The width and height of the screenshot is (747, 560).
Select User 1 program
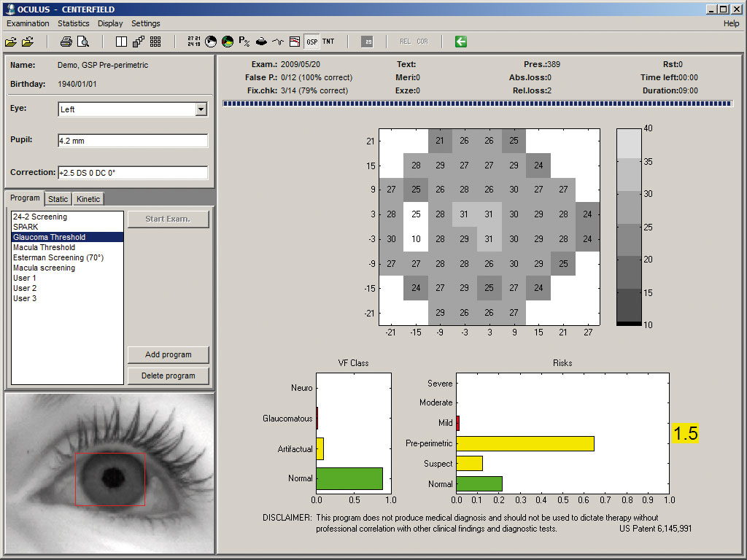pyautogui.click(x=67, y=278)
